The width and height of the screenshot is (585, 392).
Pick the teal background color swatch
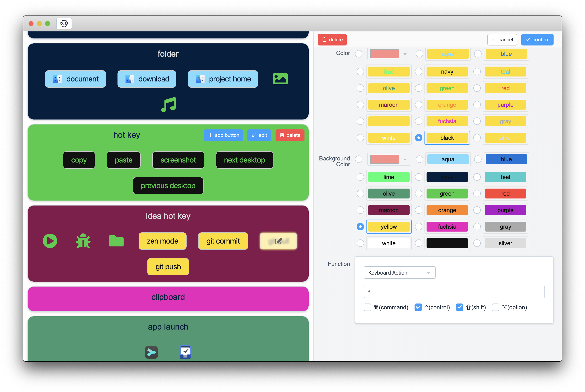(505, 177)
